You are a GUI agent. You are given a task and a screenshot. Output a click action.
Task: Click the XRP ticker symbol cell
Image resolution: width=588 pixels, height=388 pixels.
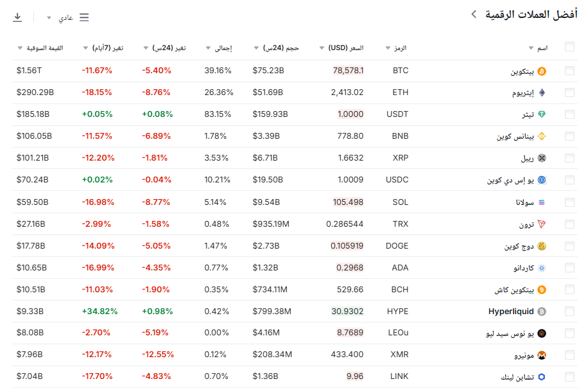click(400, 159)
